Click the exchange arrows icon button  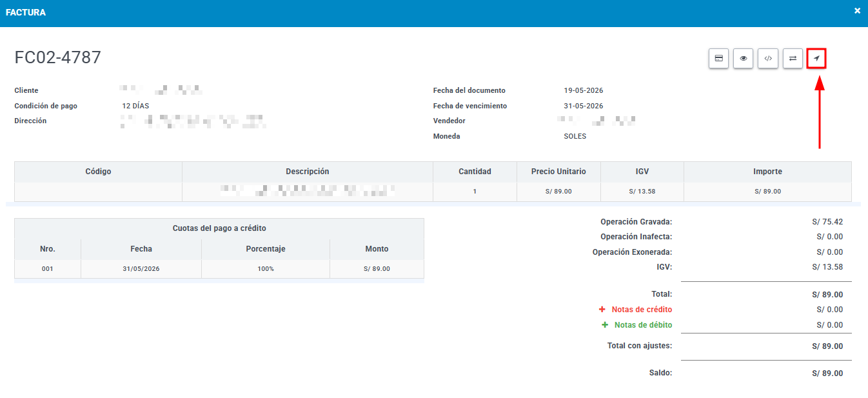[x=793, y=58]
